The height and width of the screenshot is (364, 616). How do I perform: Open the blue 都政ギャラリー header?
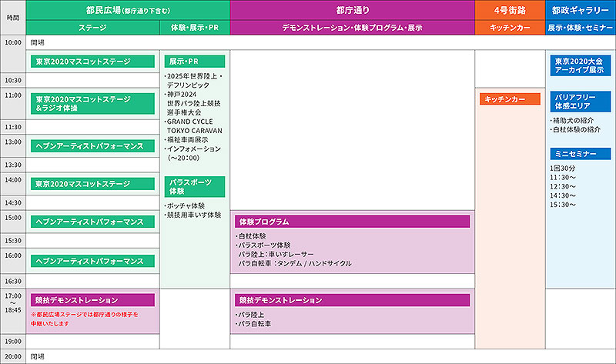tap(581, 10)
